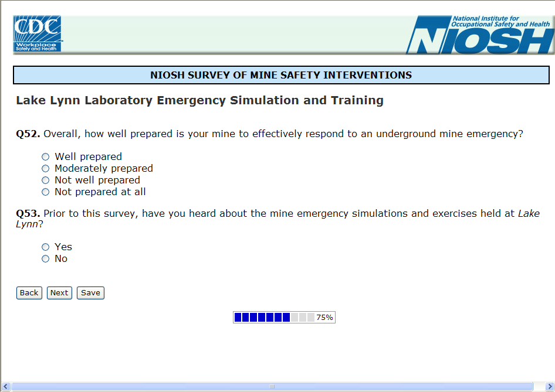555x392 pixels.
Task: Click the CDC Workplace Safety logo
Action: (x=38, y=34)
